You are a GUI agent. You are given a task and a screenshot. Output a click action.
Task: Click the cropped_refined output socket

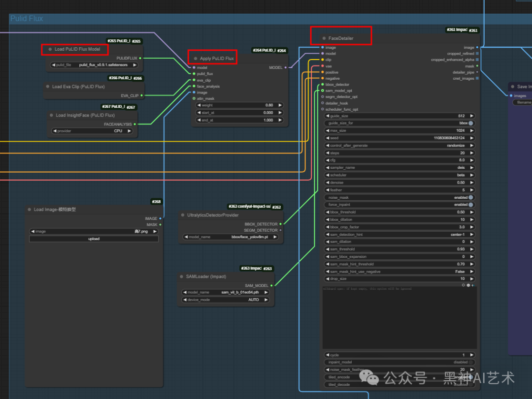coord(477,54)
